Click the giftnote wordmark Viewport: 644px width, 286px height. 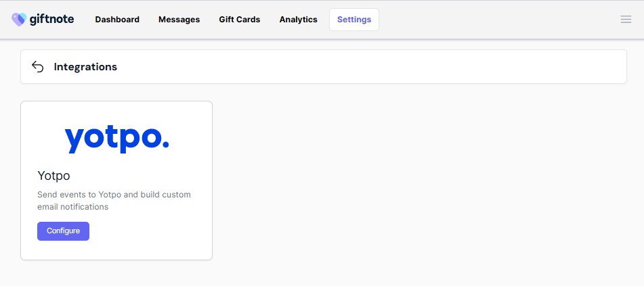pyautogui.click(x=51, y=20)
